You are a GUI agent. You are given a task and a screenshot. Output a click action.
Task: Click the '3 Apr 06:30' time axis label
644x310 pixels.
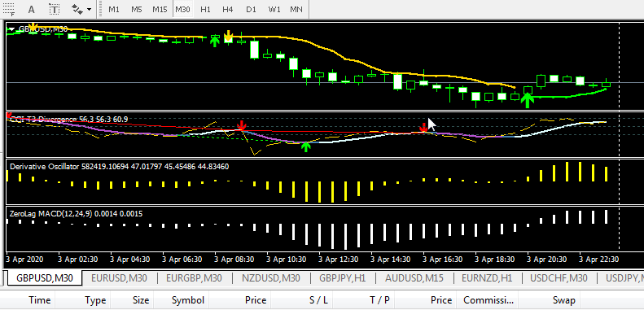(x=182, y=260)
